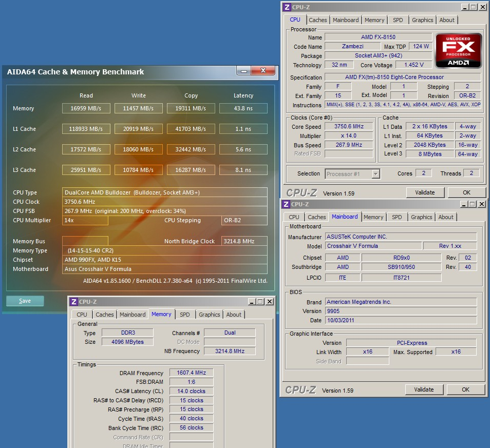Click the DRAM Frequency value 1607.4 MHz

click(191, 373)
